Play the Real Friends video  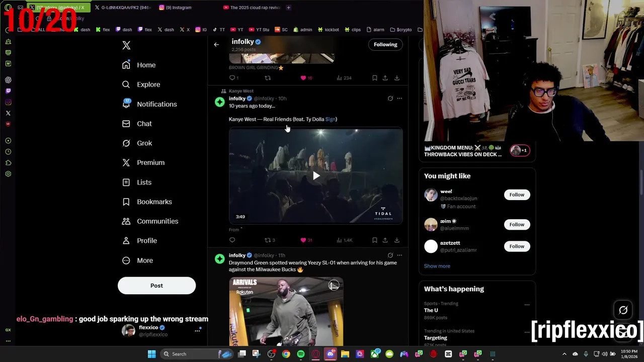click(x=316, y=175)
